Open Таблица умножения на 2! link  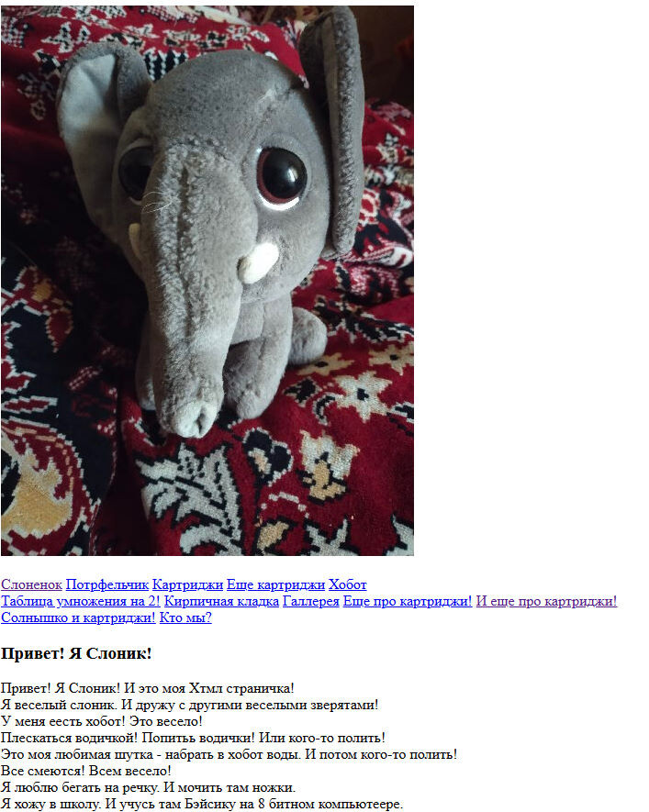(x=81, y=601)
